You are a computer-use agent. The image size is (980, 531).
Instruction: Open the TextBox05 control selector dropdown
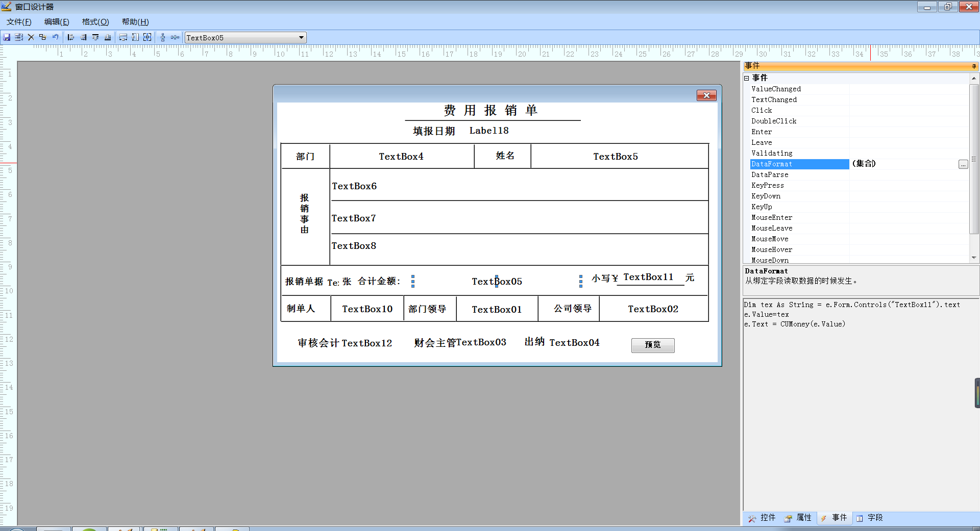[301, 37]
